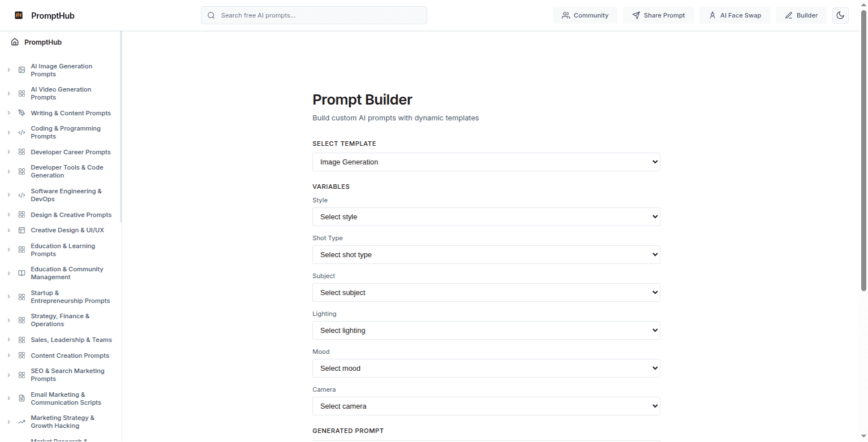Expand Education & Community Management chevron
Image resolution: width=868 pixels, height=442 pixels.
[8, 273]
